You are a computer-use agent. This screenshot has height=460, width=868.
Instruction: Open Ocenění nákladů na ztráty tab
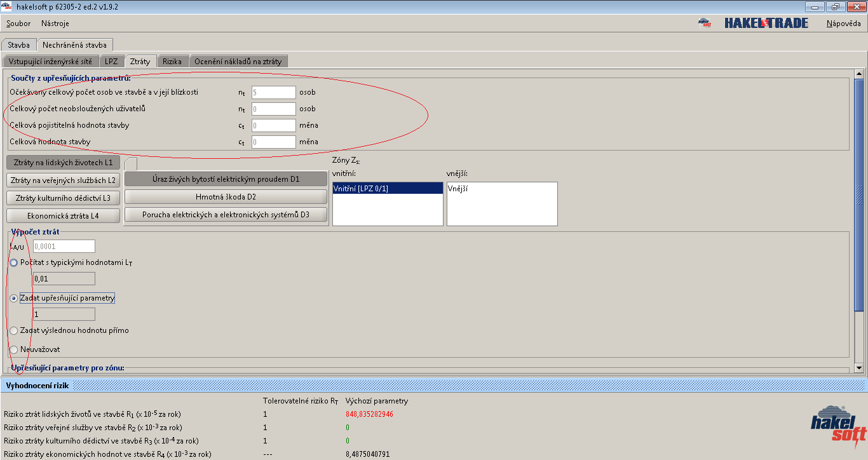coord(239,61)
